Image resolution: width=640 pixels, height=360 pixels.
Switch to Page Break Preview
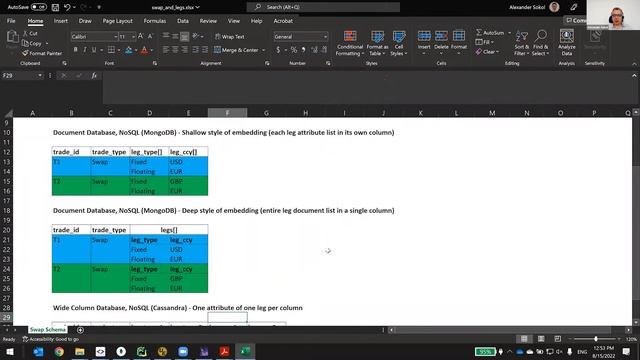pos(558,339)
